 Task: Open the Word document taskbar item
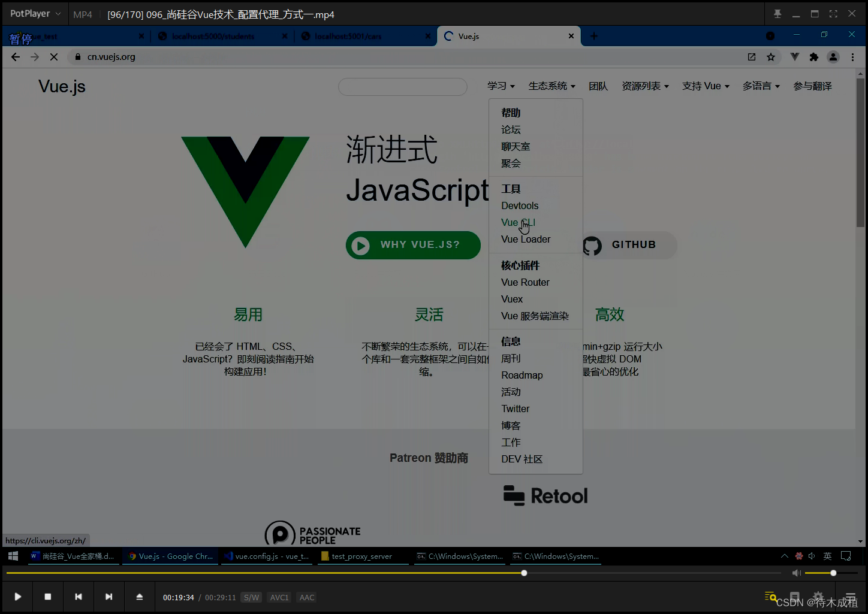[73, 556]
